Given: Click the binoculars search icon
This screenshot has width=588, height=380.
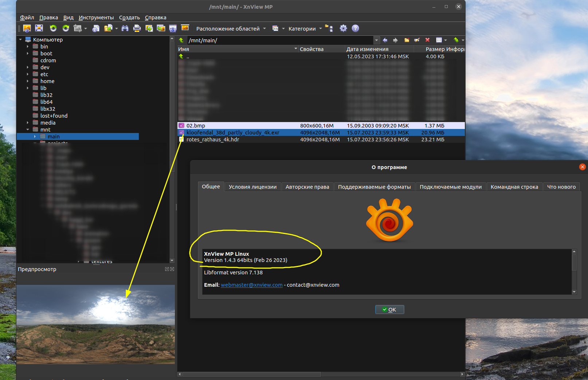Looking at the screenshot, I should pos(125,28).
